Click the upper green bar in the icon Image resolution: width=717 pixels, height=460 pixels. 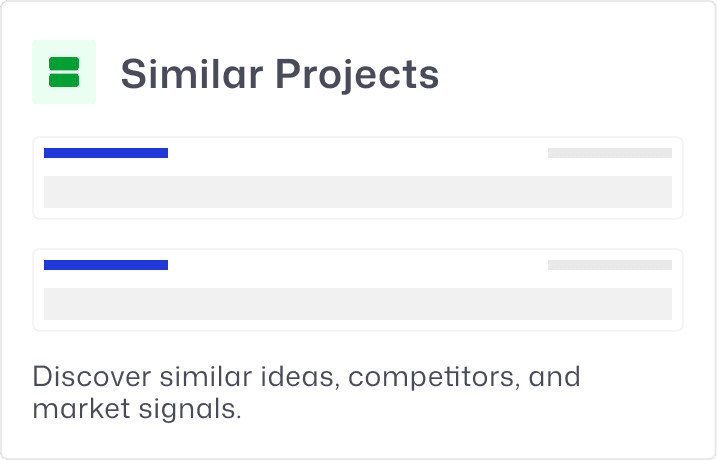point(64,64)
